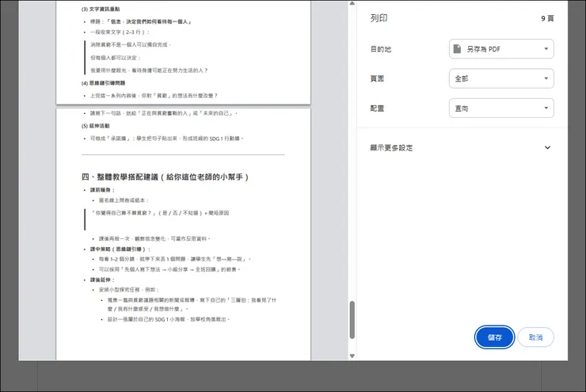Screen dimensions: 586x392
Task: Click the 列印 dialog title
Action: coord(379,18)
